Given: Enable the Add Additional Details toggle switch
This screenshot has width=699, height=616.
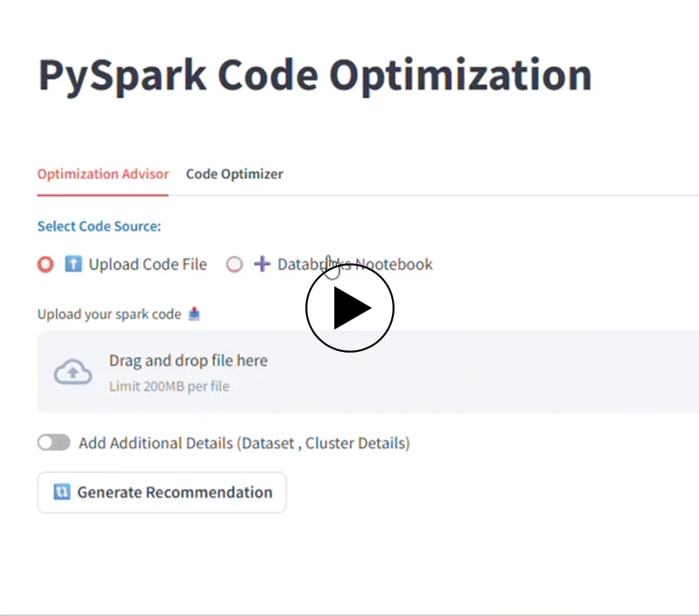Looking at the screenshot, I should [53, 443].
